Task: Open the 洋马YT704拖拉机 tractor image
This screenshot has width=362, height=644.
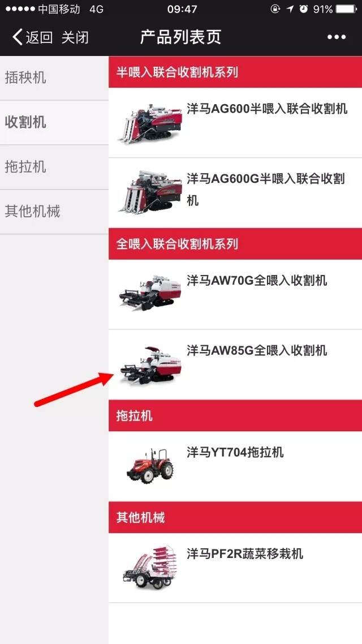Action: point(150,466)
